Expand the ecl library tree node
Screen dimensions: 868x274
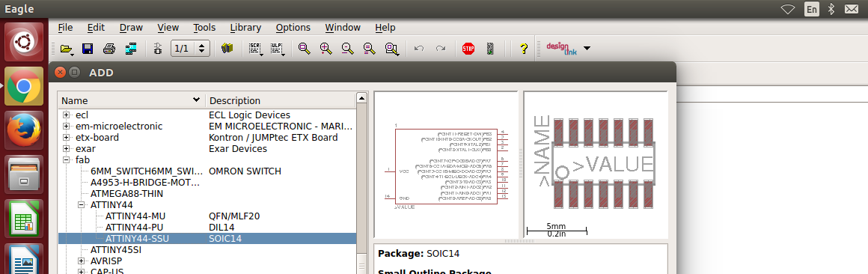[x=67, y=115]
